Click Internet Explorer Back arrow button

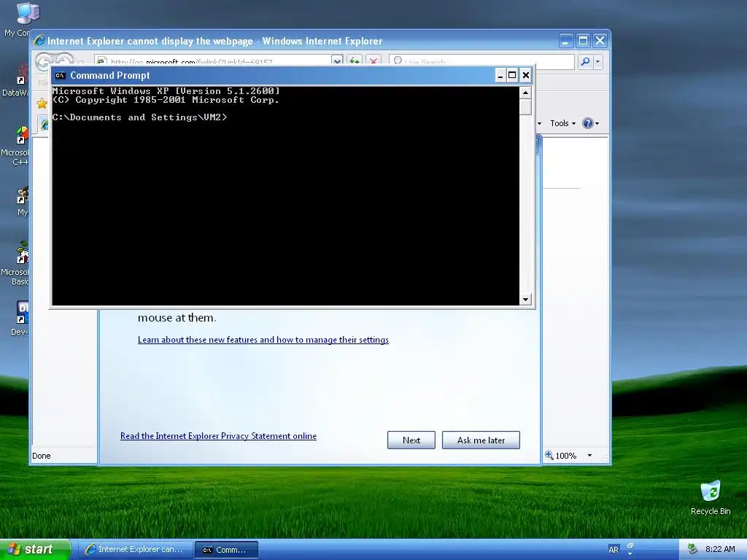click(x=44, y=61)
